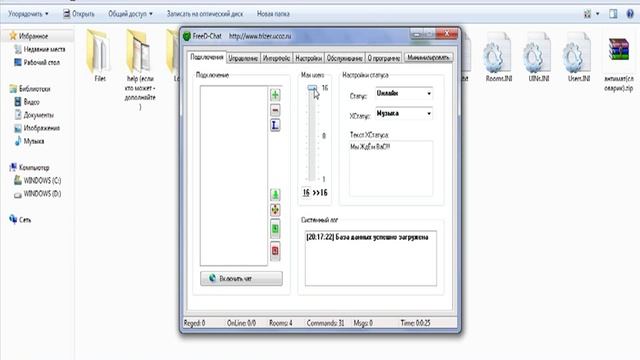640x360 pixels.
Task: Click the Минимизировать button
Action: pyautogui.click(x=428, y=58)
